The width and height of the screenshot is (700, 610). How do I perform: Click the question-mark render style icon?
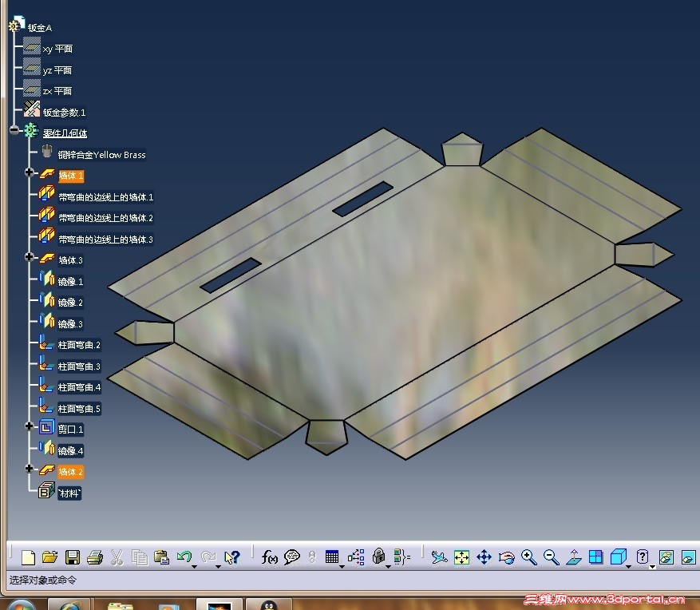click(x=643, y=557)
